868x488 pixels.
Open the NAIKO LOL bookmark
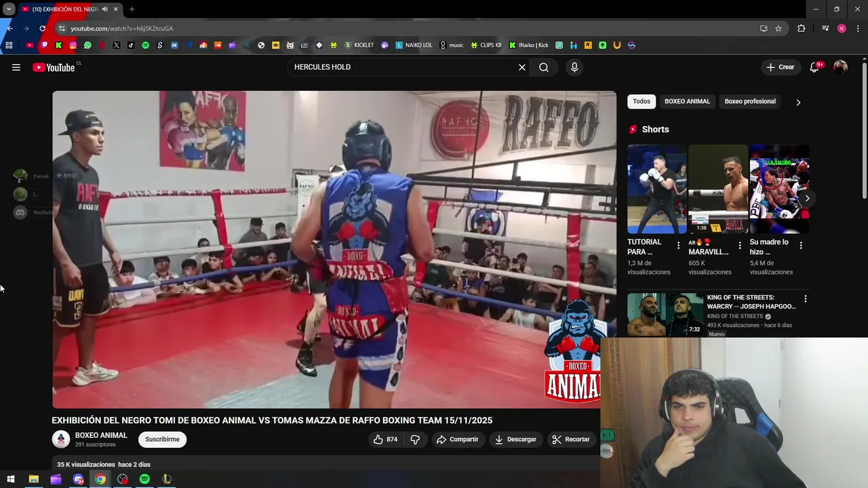pyautogui.click(x=414, y=45)
